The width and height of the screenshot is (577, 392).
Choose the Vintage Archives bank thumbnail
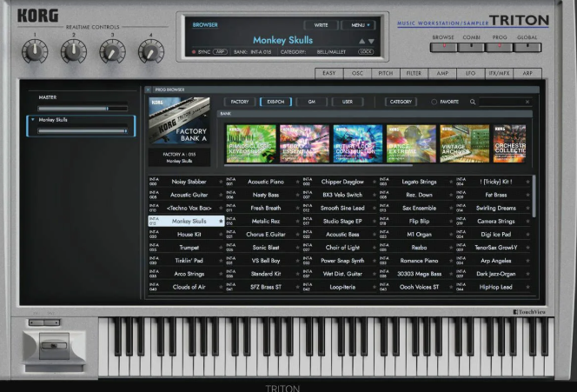(x=464, y=143)
